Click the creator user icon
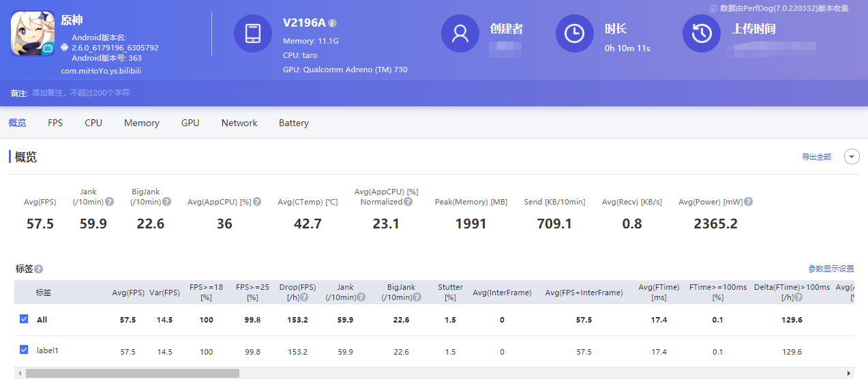The width and height of the screenshot is (868, 388). [460, 33]
